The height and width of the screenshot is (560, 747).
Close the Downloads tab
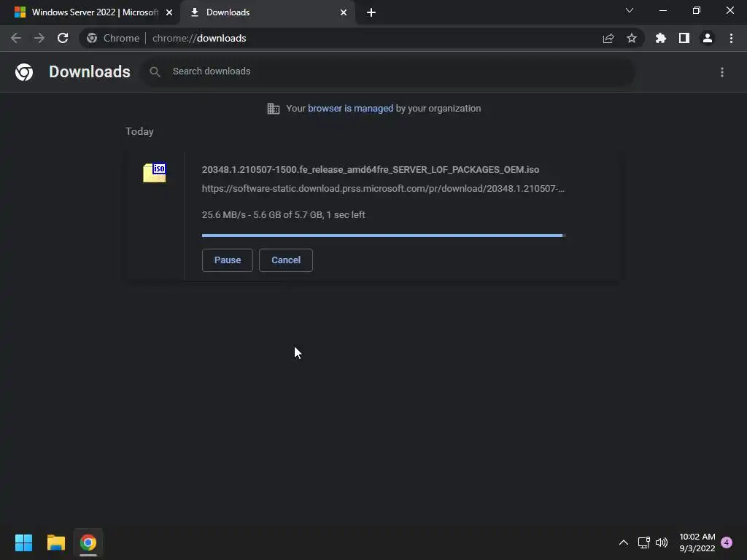[344, 13]
